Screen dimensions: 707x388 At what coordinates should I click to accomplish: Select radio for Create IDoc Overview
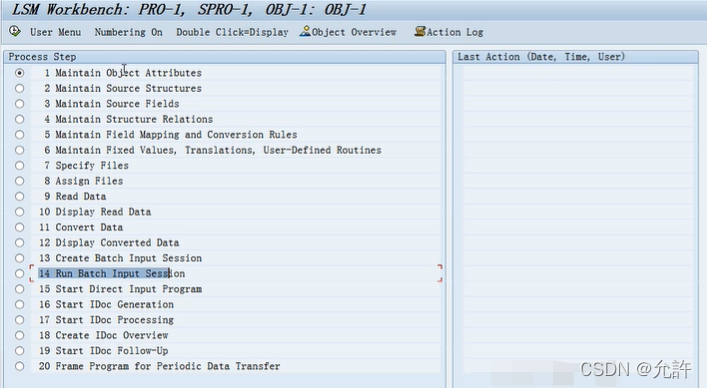point(19,335)
